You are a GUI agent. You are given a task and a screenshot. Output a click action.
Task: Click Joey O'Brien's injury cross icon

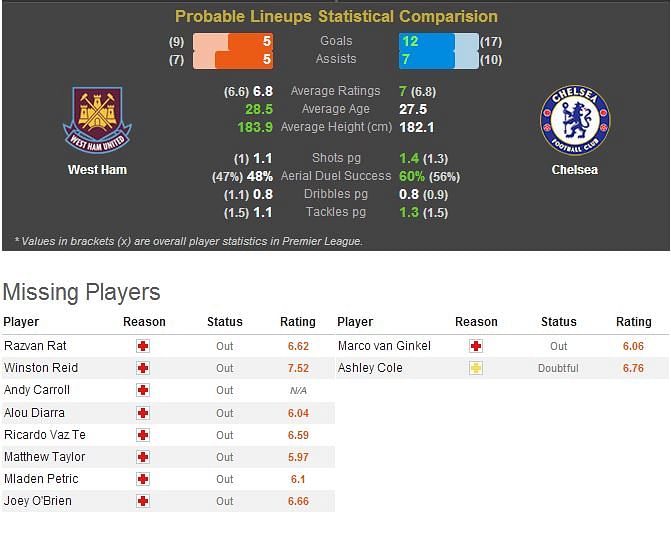click(x=143, y=501)
